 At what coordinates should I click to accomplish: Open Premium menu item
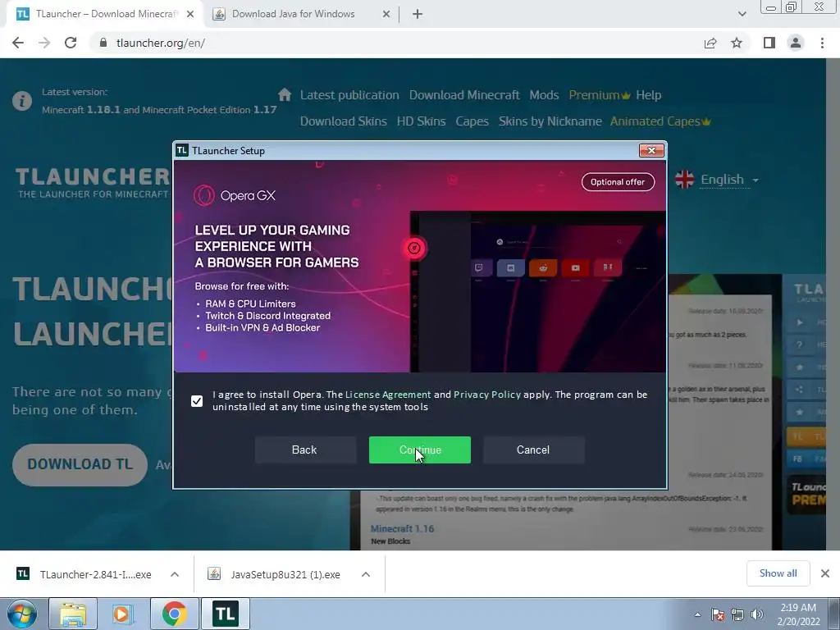tap(600, 95)
